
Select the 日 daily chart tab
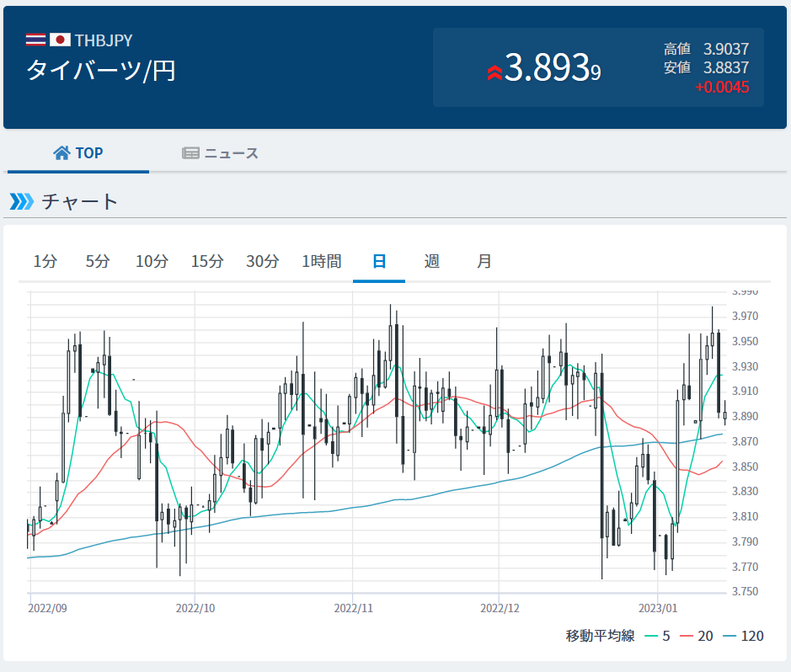click(379, 261)
